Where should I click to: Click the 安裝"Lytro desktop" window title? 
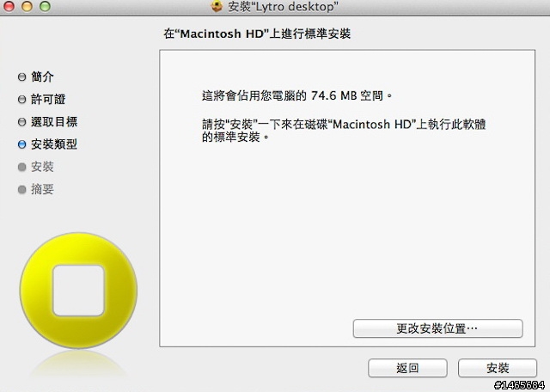283,7
